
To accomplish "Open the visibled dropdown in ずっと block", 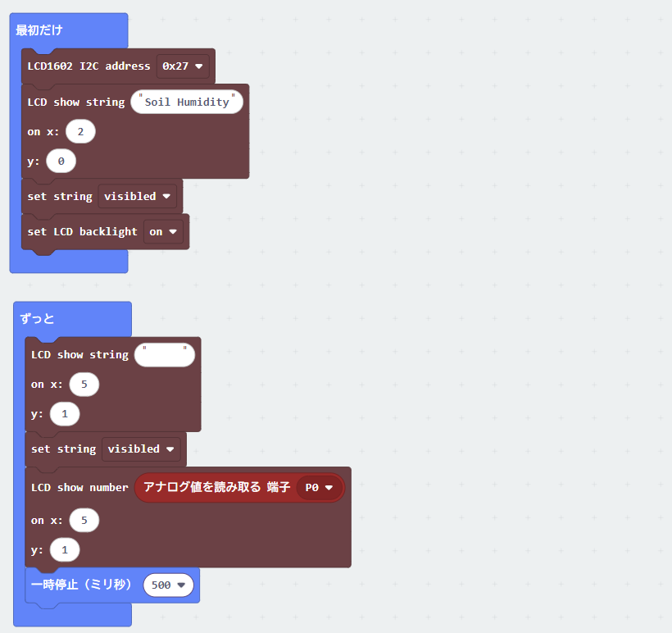I will [141, 449].
